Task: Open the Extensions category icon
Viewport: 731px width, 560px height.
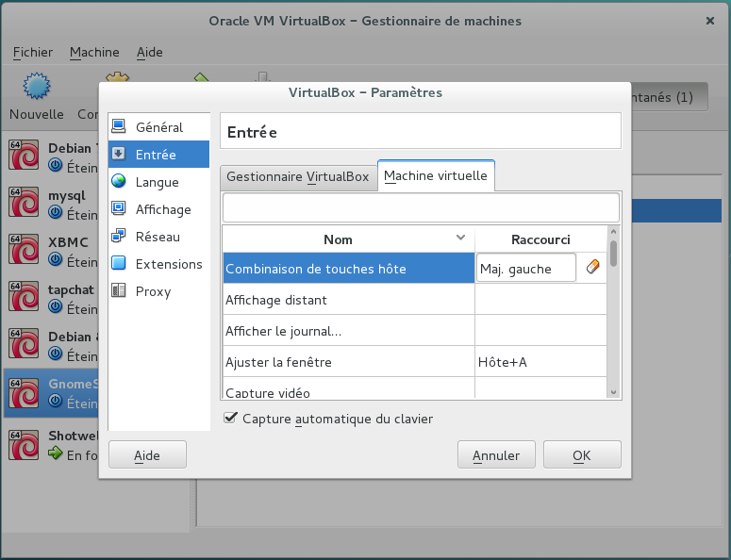Action: coord(119,263)
